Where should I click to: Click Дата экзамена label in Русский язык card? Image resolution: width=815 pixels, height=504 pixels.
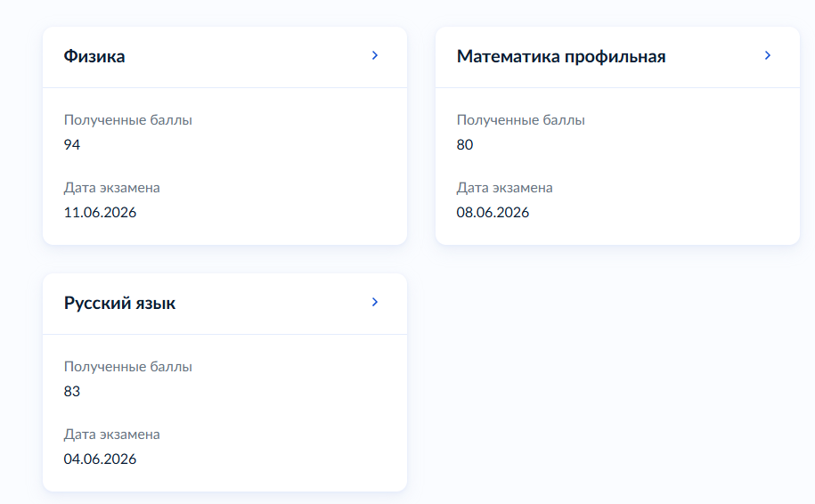(x=111, y=435)
